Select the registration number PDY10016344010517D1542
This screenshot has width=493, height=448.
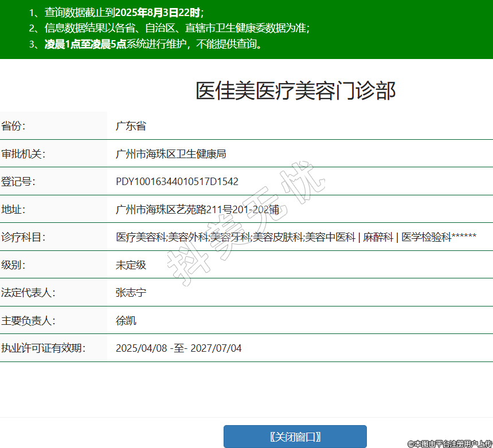pyautogui.click(x=177, y=182)
